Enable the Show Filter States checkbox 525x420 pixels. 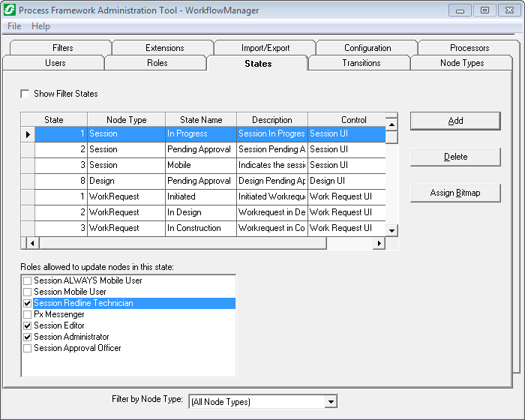[x=25, y=94]
